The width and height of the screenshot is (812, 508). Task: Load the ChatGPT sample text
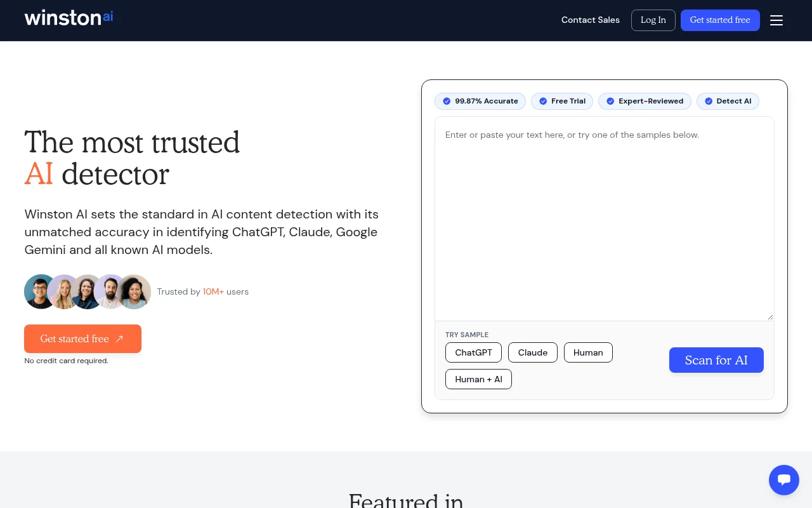(x=473, y=352)
